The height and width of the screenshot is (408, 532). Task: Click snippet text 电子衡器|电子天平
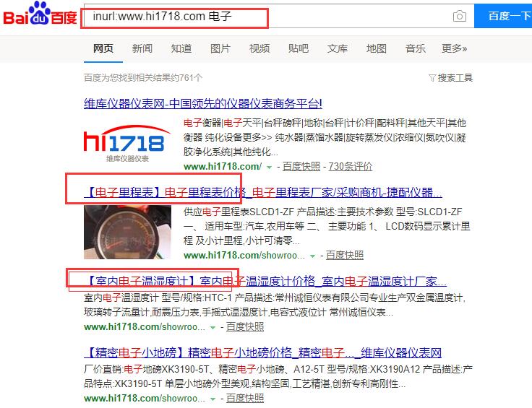click(223, 123)
